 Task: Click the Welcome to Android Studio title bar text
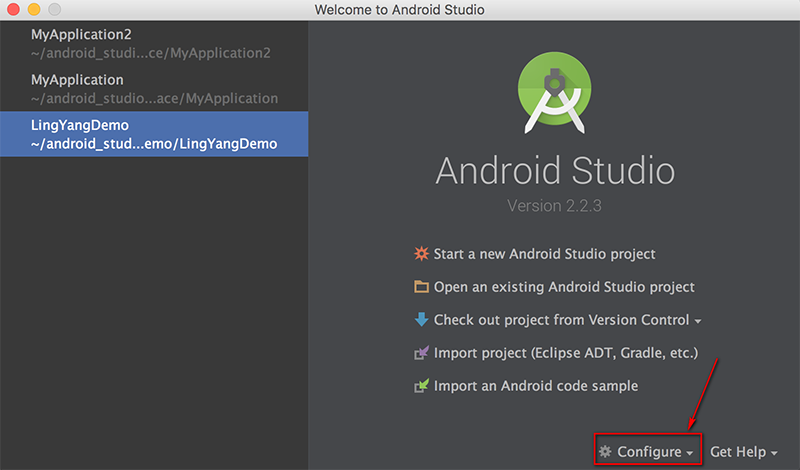pos(399,10)
